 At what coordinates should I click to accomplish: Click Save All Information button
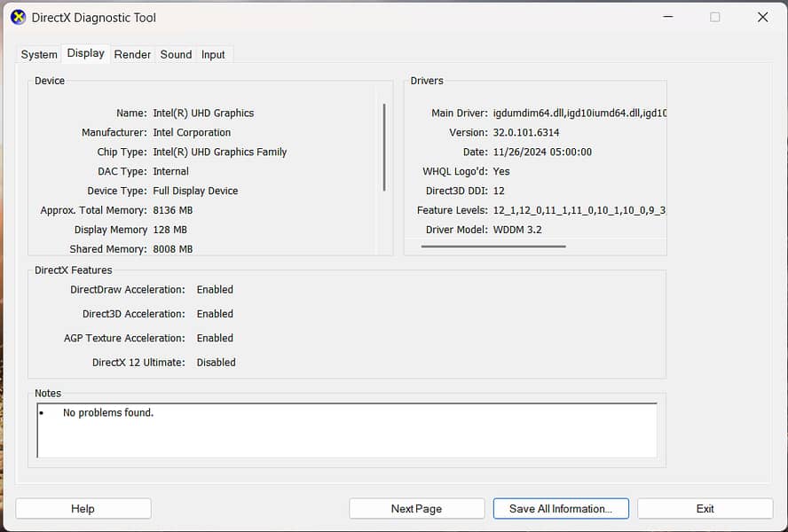tap(561, 508)
